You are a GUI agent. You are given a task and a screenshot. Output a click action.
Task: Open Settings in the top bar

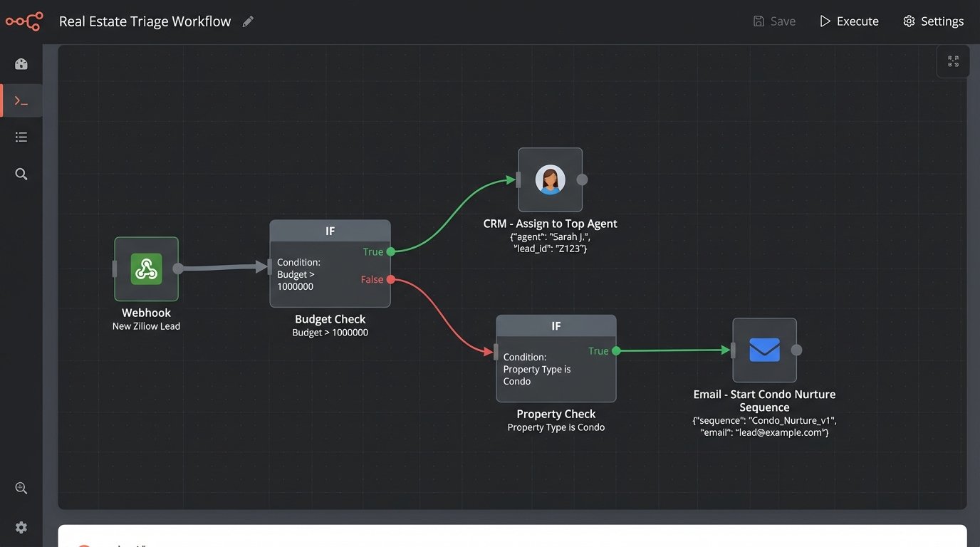933,21
